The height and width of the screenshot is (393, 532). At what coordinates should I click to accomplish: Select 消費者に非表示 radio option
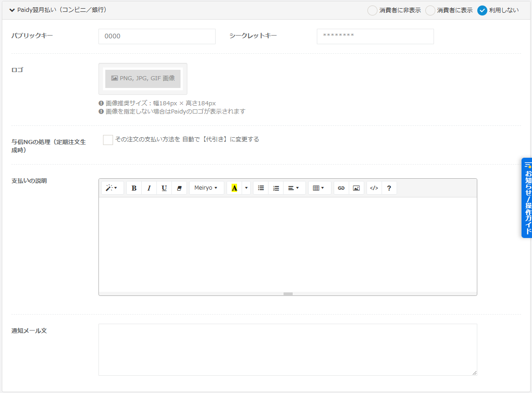pyautogui.click(x=372, y=10)
